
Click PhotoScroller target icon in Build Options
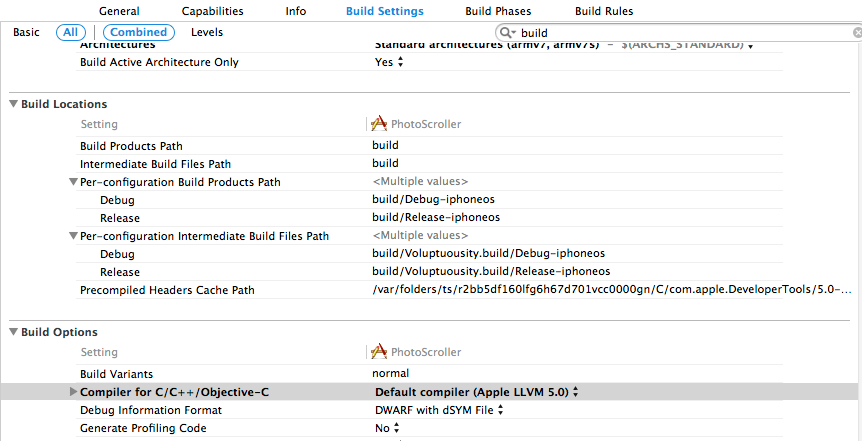click(x=379, y=352)
